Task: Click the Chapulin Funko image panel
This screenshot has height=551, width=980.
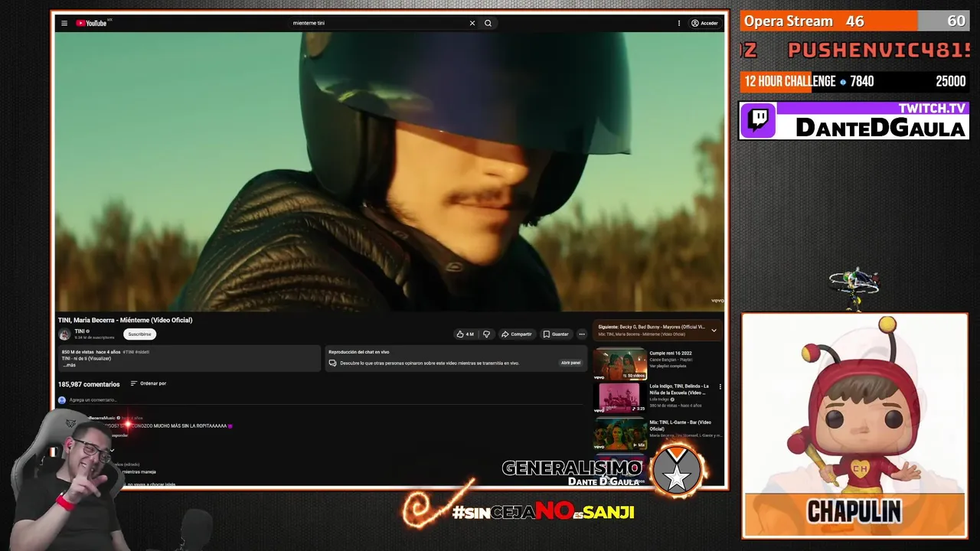Action: (854, 425)
